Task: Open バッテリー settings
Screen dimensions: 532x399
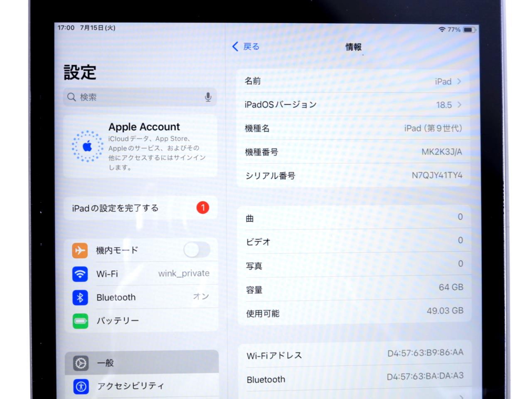Action: 142,320
